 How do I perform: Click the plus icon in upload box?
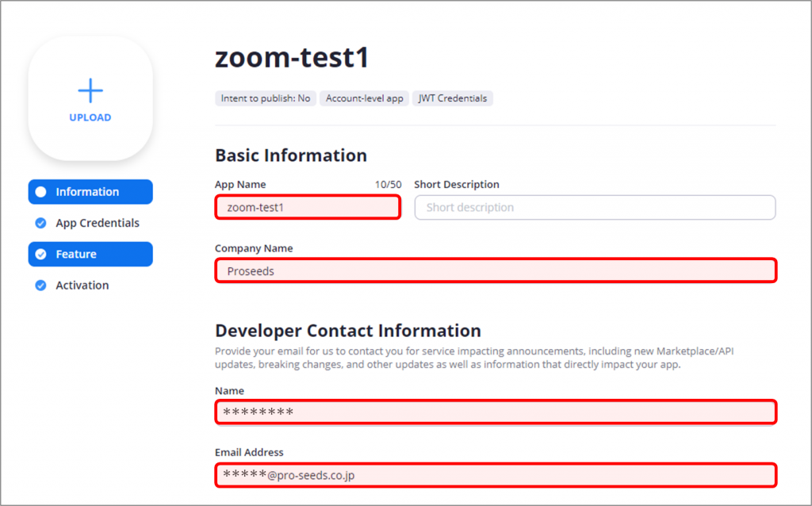(x=90, y=90)
